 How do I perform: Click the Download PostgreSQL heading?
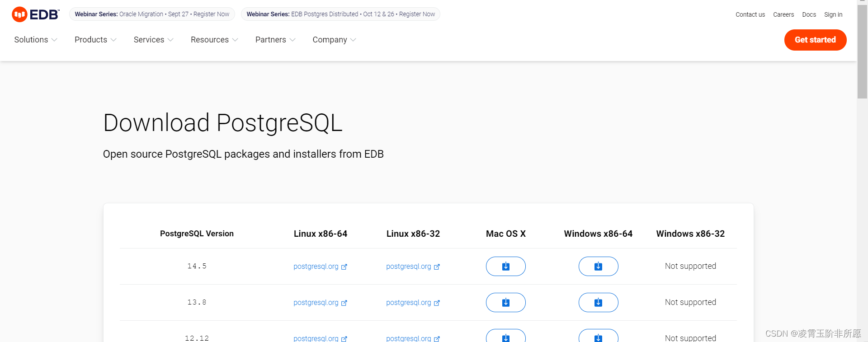click(x=223, y=123)
